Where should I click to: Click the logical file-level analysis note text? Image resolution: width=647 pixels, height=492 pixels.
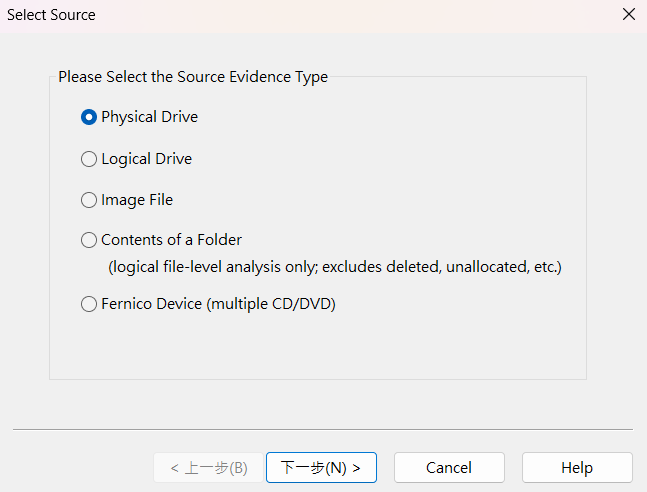click(x=334, y=267)
